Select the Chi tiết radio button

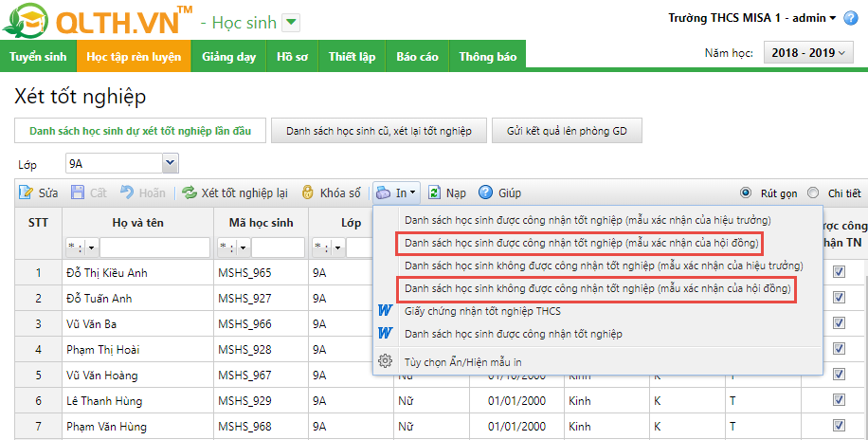(x=813, y=192)
